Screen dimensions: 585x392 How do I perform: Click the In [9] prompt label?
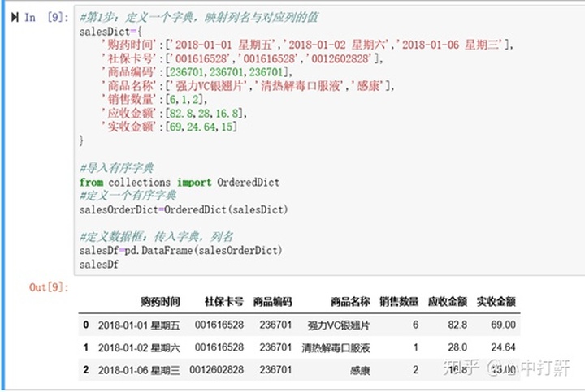(x=46, y=18)
